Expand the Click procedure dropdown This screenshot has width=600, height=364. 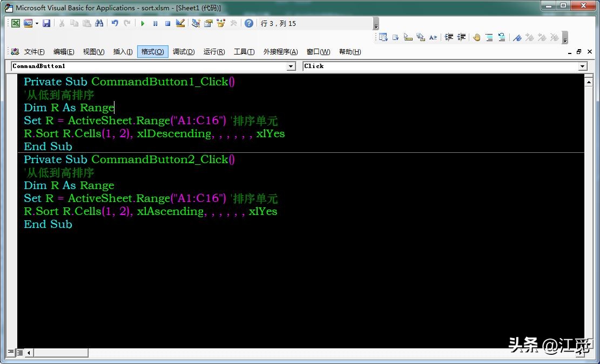pyautogui.click(x=583, y=66)
